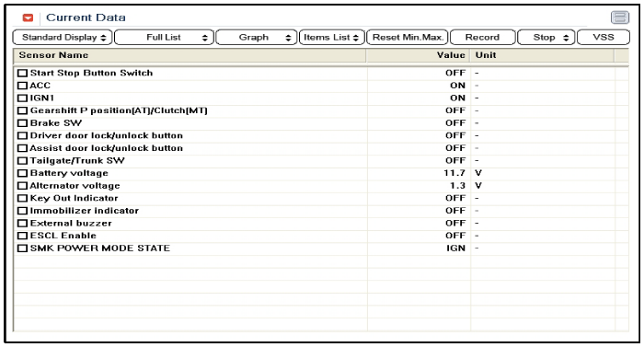Enable the ACC sensor checkbox
The width and height of the screenshot is (644, 347).
(x=23, y=86)
